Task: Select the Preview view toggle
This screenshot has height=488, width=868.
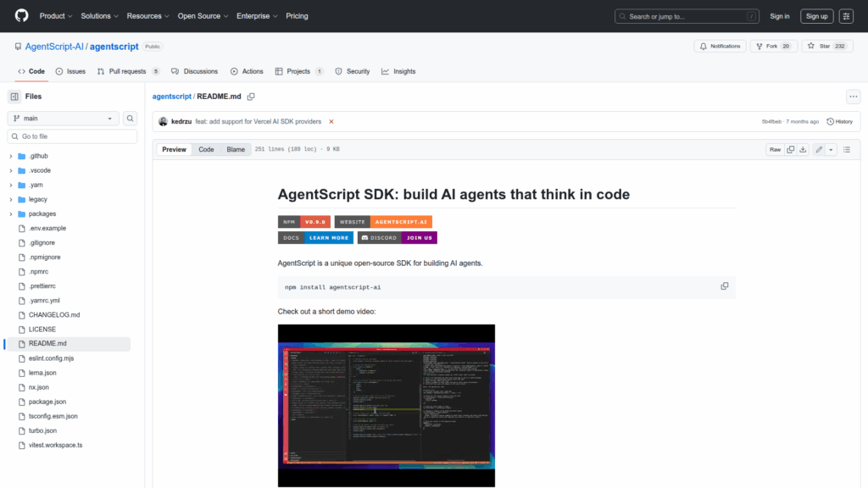Action: pos(175,149)
